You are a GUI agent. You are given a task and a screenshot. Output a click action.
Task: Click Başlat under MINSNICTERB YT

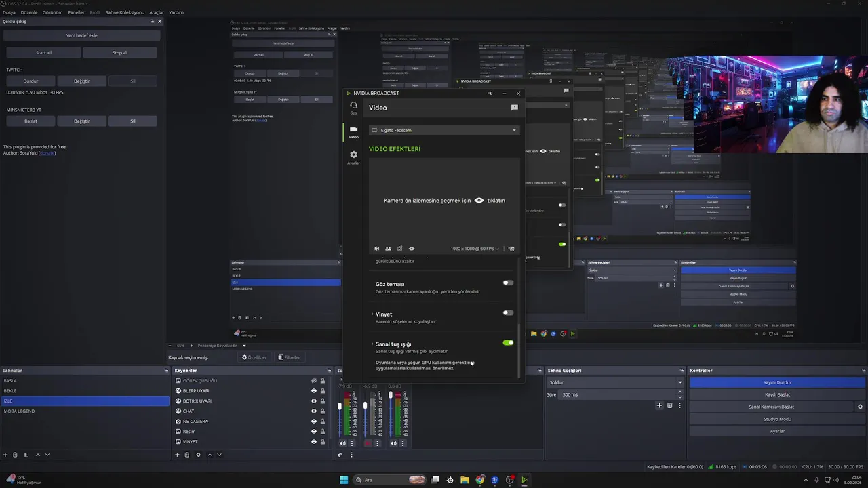(x=31, y=121)
